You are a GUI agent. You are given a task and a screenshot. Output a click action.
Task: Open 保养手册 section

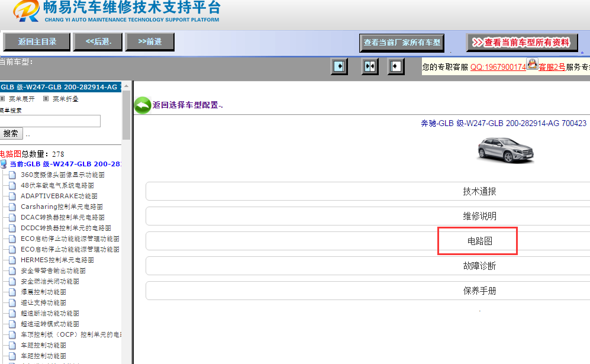tap(479, 291)
